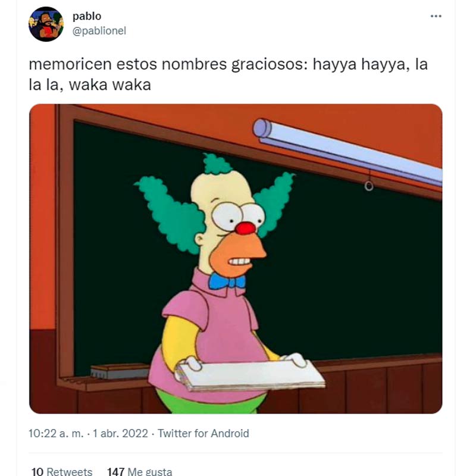Click the words 'waka waka' in the tweet
The image size is (476, 476).
click(x=110, y=84)
